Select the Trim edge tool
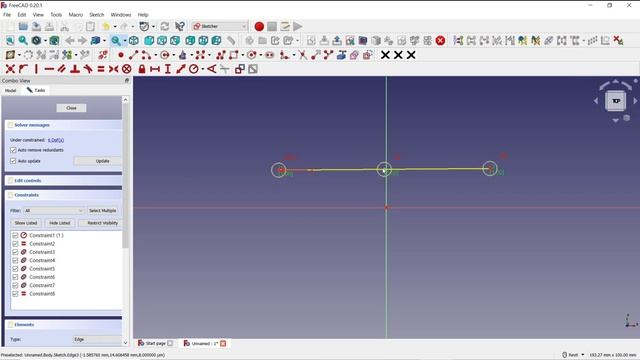 click(302, 55)
